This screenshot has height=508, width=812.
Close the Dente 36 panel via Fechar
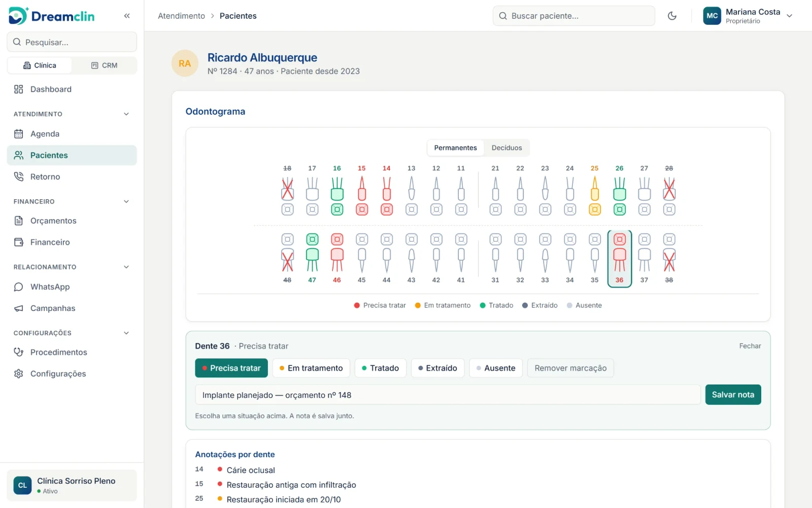[x=750, y=346]
